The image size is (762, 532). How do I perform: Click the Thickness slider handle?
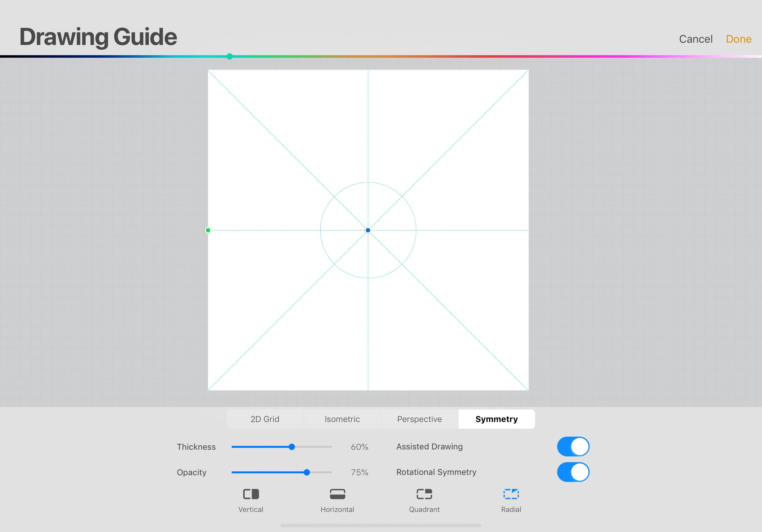point(292,447)
